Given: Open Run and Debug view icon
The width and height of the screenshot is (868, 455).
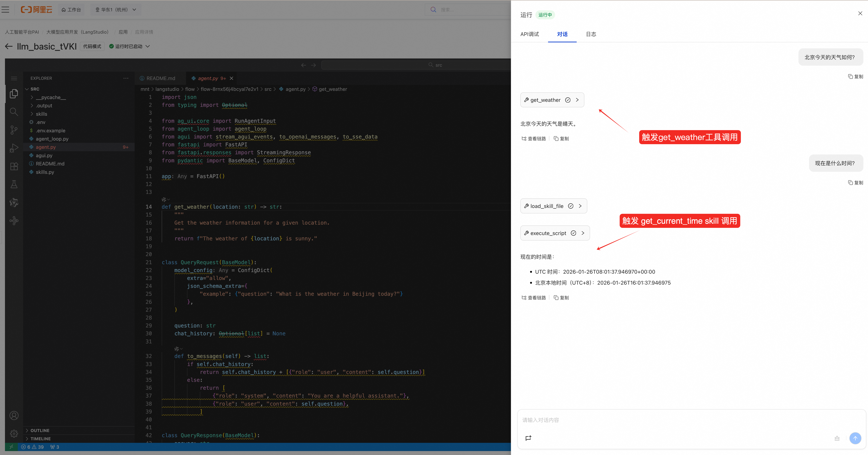Looking at the screenshot, I should 14,148.
